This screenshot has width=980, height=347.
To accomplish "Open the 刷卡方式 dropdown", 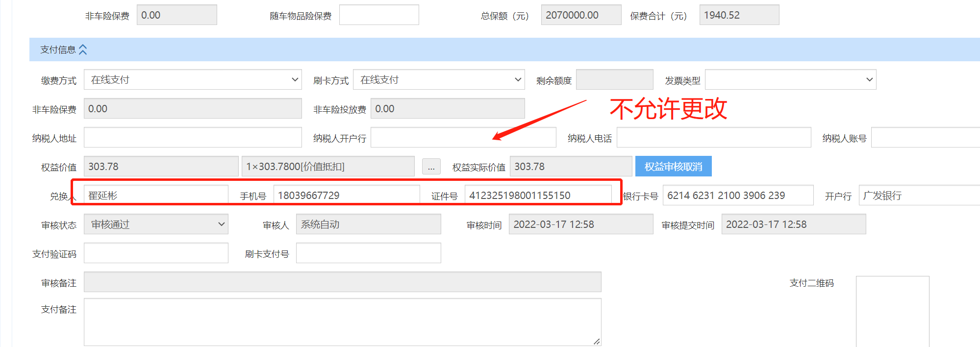I will (x=439, y=79).
